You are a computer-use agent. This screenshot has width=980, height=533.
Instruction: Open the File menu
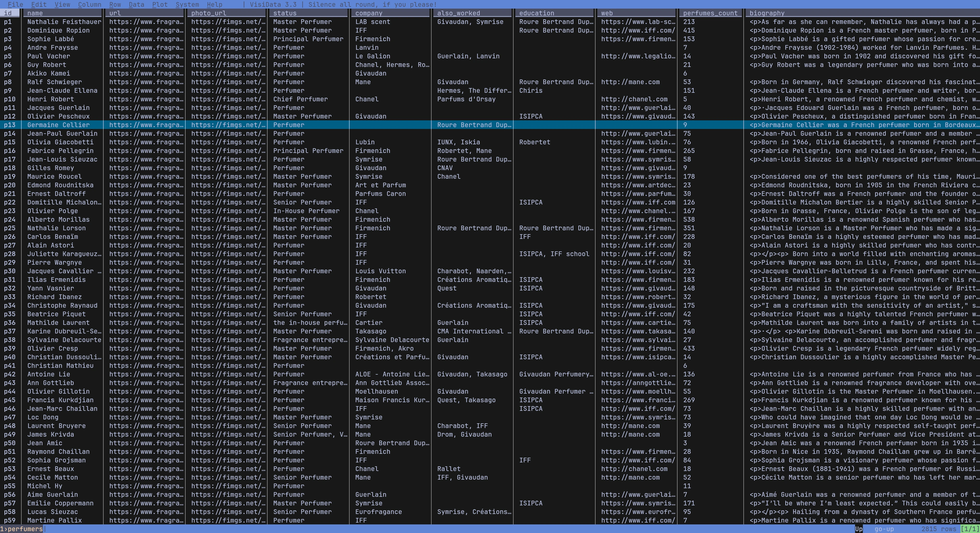(15, 5)
